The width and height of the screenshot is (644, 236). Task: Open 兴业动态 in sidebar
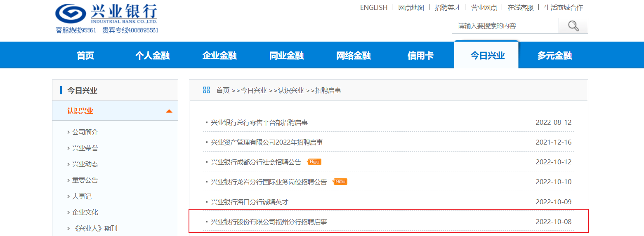[85, 164]
